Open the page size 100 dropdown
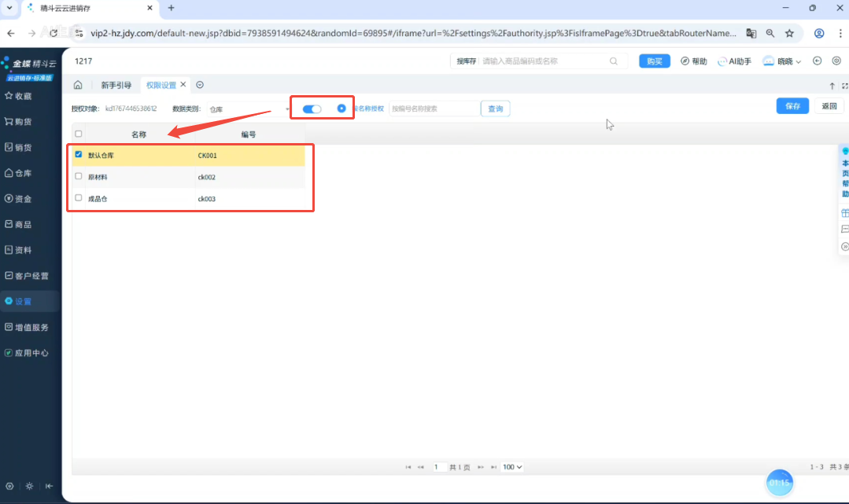 512,467
